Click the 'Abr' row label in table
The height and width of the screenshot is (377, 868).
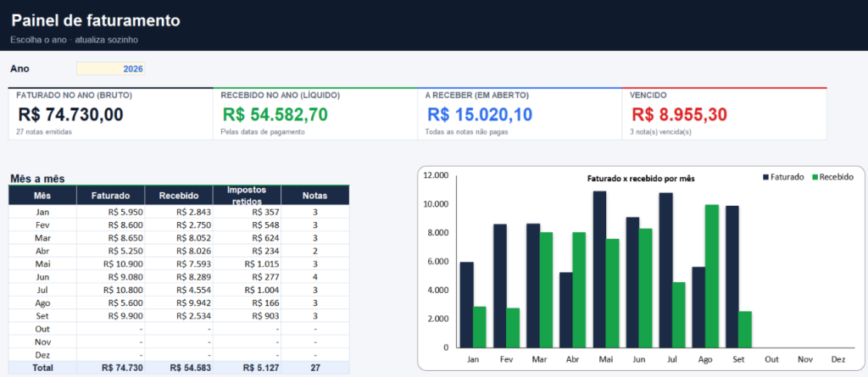pos(42,251)
